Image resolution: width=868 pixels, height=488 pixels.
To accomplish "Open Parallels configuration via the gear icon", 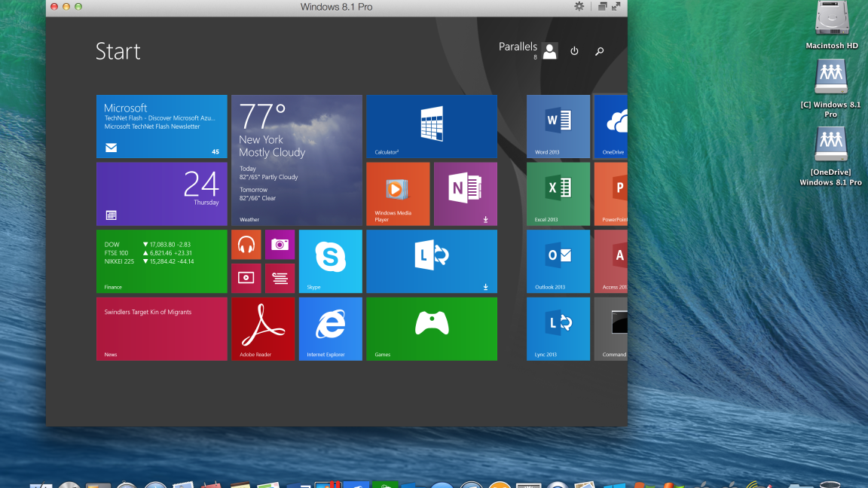I will (x=579, y=7).
